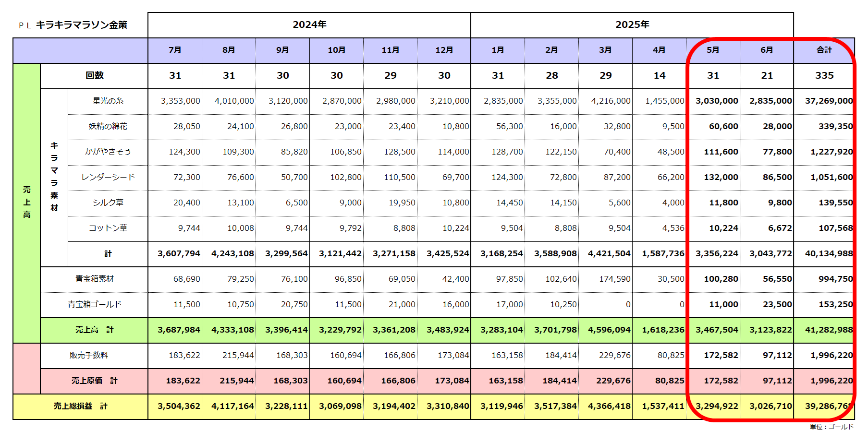Click the 売上総損益 計 row label

tap(80, 406)
